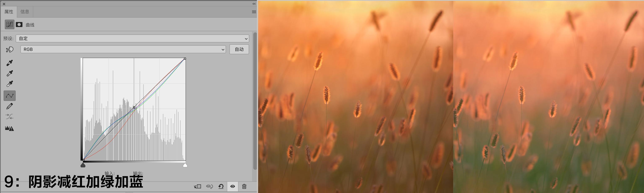Click the clip to layer icon
This screenshot has height=193, width=644.
pos(197,186)
